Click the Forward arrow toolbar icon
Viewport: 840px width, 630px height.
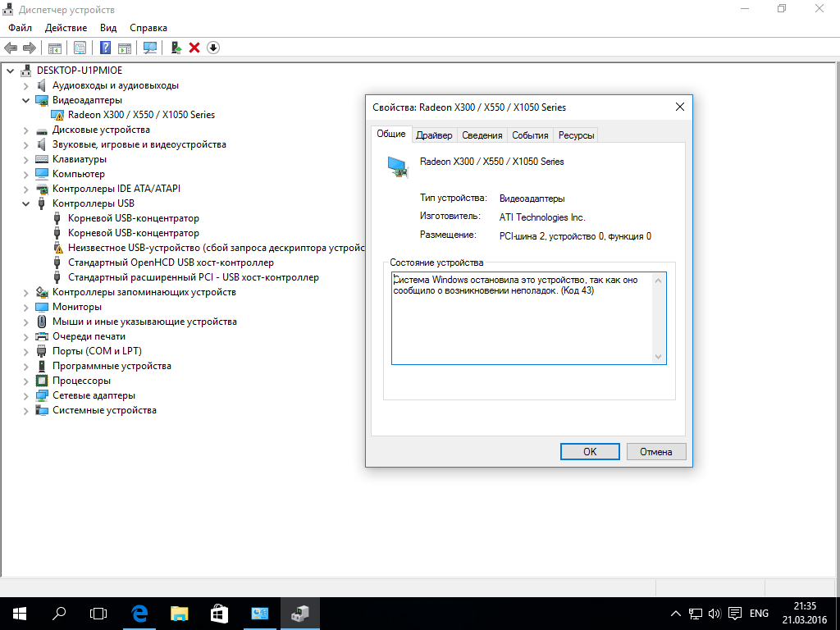pos(30,48)
